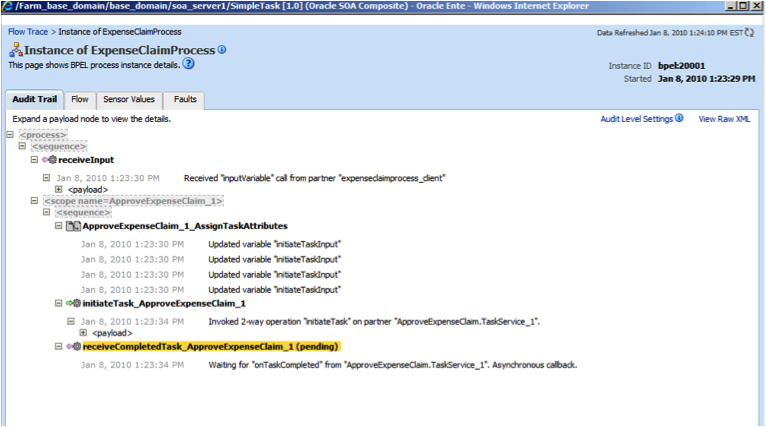Screen dimensions: 766x427
Task: Click the Audit Level Settings info icon
Action: click(679, 118)
